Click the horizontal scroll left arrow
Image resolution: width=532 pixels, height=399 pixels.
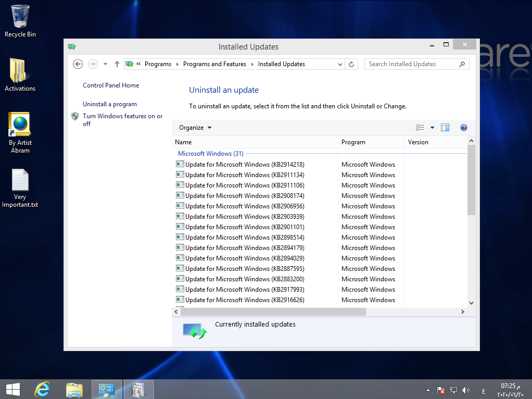(176, 311)
